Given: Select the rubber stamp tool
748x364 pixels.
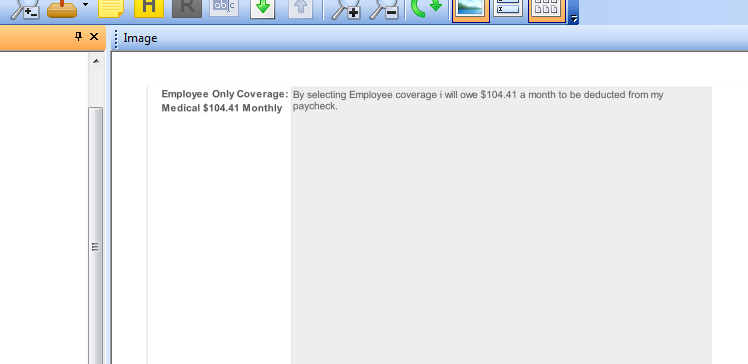Looking at the screenshot, I should [x=62, y=9].
